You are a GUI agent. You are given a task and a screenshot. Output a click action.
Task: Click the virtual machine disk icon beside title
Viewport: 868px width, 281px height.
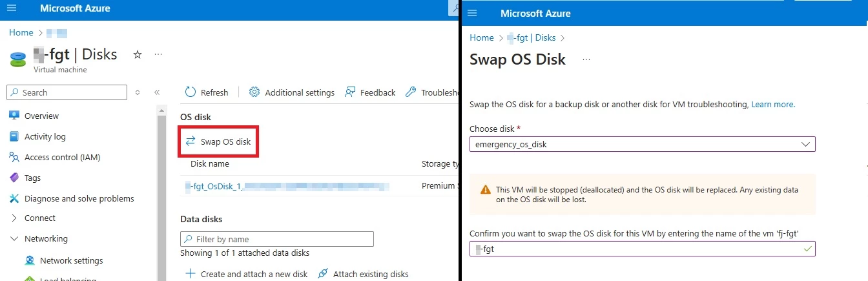[18, 59]
